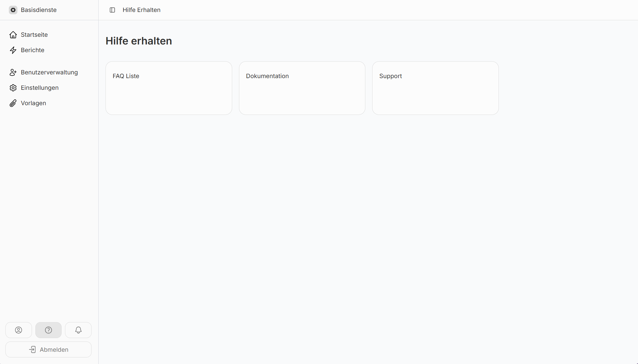Click the Basisdienste header title

click(x=39, y=10)
